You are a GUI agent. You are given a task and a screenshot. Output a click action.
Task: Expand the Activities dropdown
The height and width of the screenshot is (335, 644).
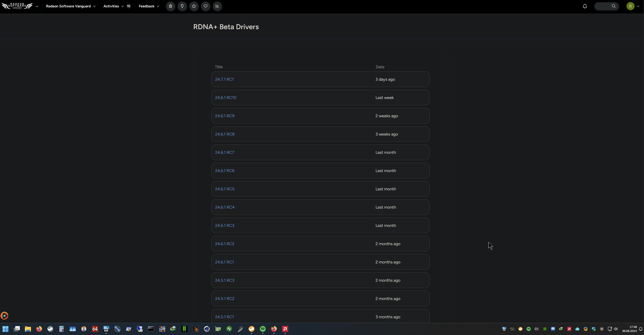click(113, 6)
